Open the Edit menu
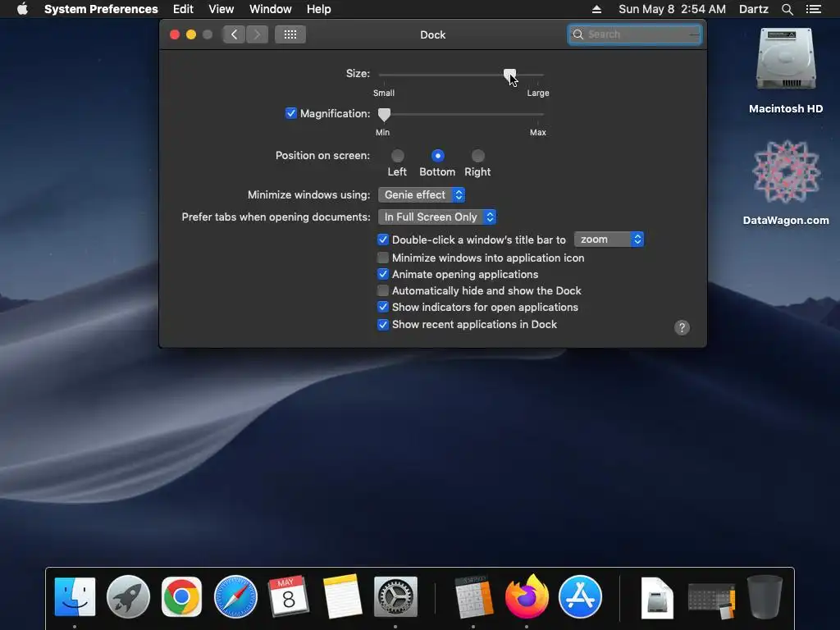840x630 pixels. (183, 9)
